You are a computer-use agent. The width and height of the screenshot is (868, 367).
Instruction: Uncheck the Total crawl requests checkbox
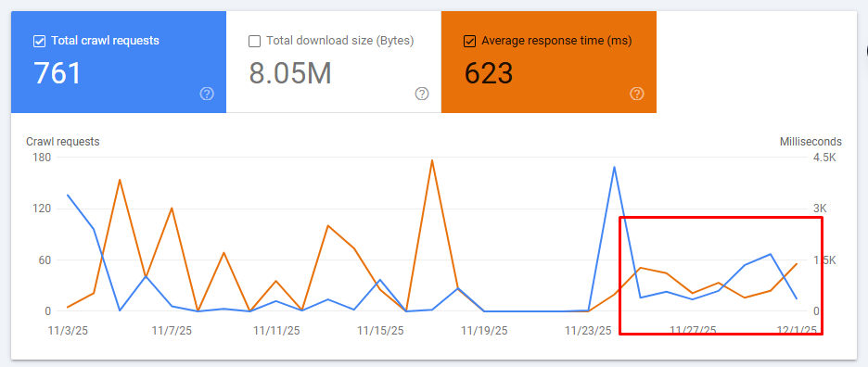point(39,41)
